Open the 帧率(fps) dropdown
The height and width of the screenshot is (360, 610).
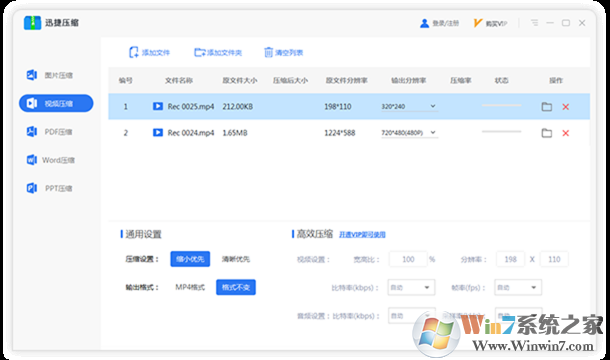point(518,288)
